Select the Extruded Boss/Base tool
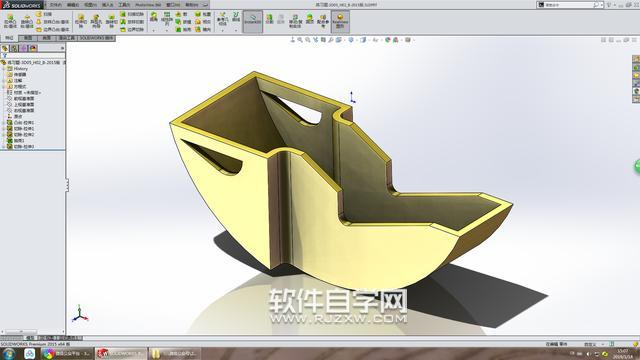 10,20
